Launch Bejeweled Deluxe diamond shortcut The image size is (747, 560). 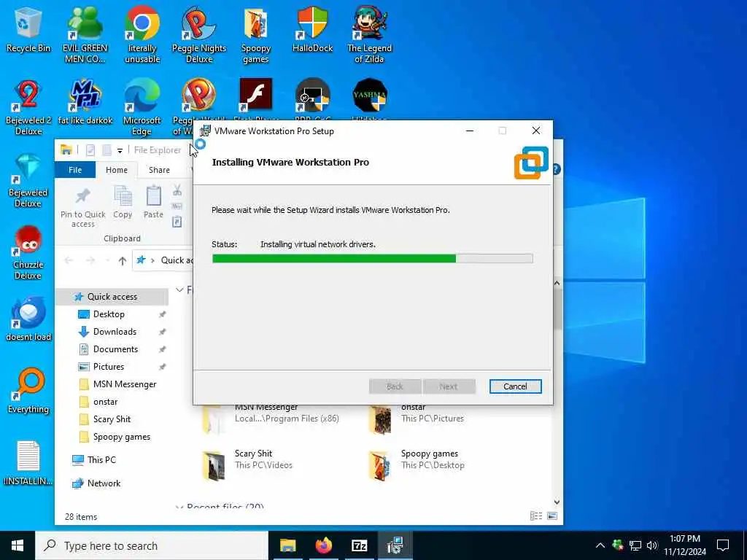point(28,180)
